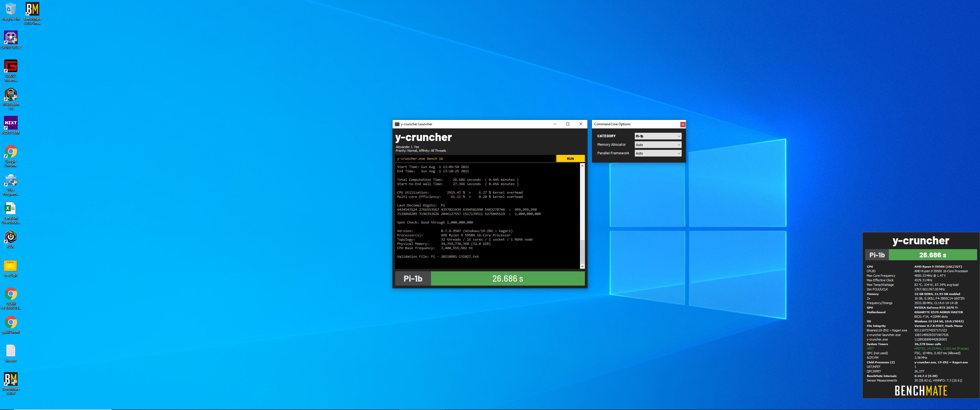980x410 pixels.
Task: Open Wise Program uninstaller icon
Action: coord(11,185)
